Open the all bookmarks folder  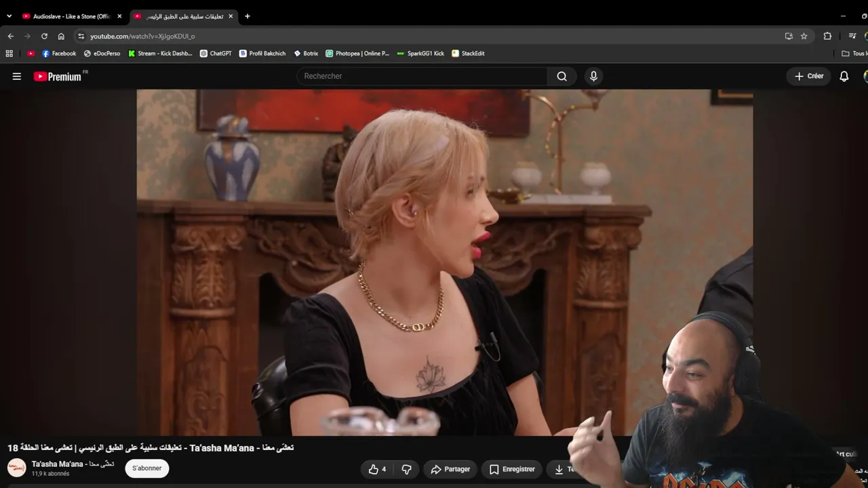point(854,54)
